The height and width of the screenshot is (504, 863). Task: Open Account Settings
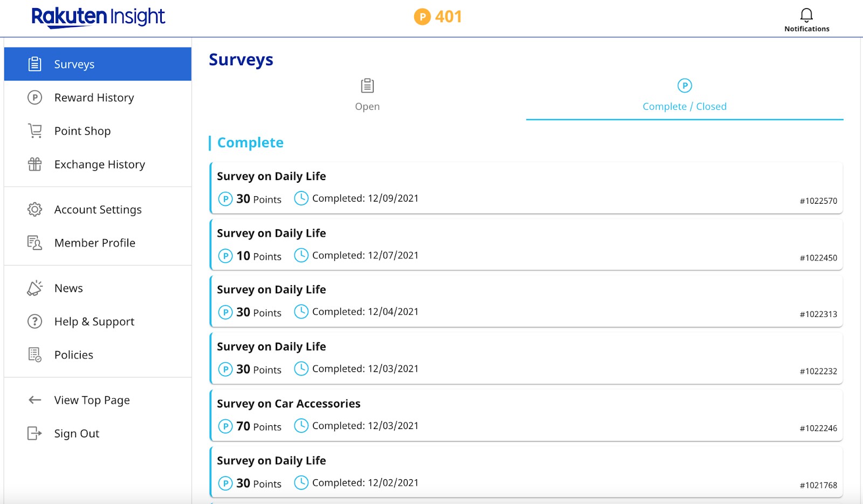[98, 210]
